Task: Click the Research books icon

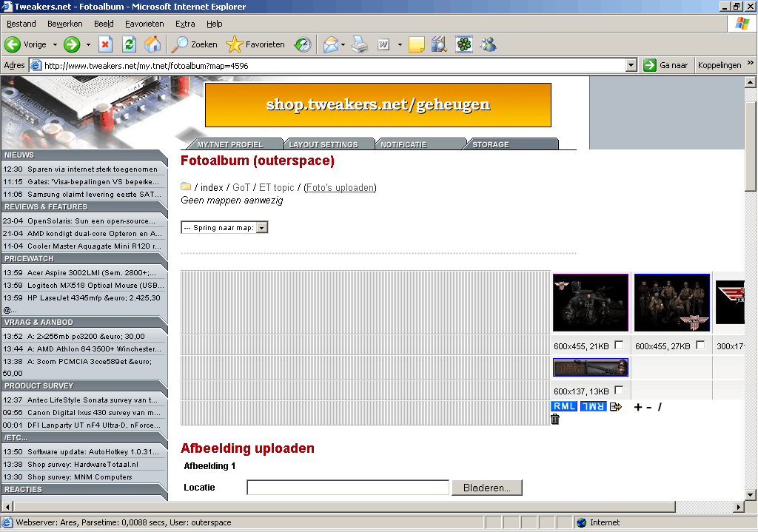Action: [x=439, y=44]
